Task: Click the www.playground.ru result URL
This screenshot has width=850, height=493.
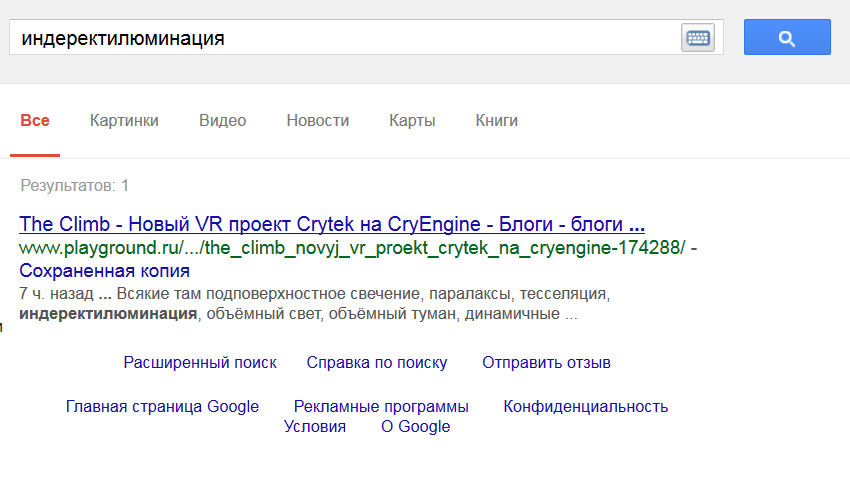Action: point(352,248)
